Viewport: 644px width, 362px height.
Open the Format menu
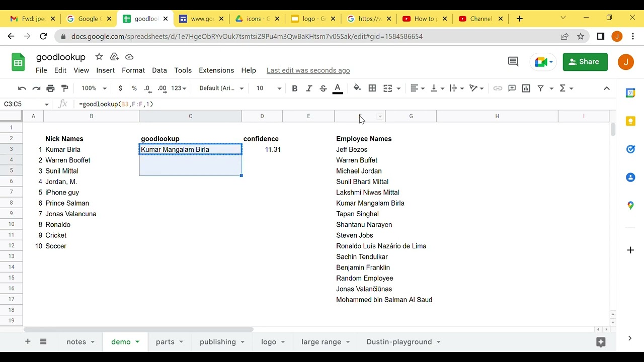click(133, 70)
